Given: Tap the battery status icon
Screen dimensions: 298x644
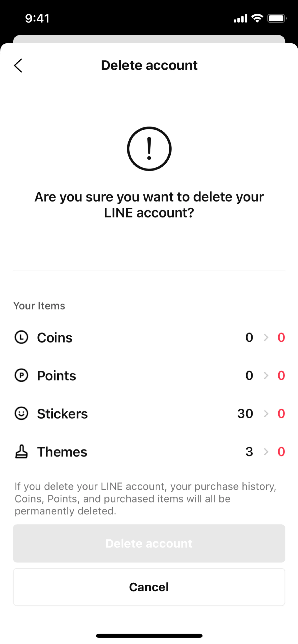Looking at the screenshot, I should click(x=277, y=18).
